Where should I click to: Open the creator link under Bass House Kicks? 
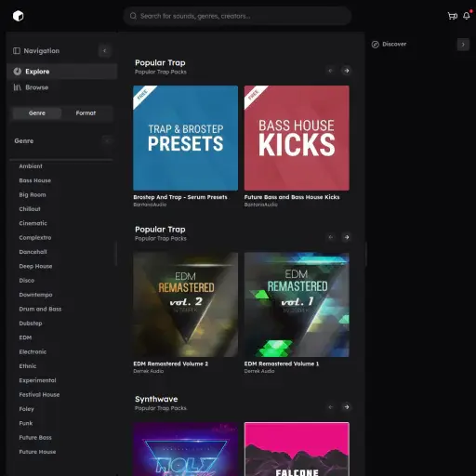click(x=260, y=205)
